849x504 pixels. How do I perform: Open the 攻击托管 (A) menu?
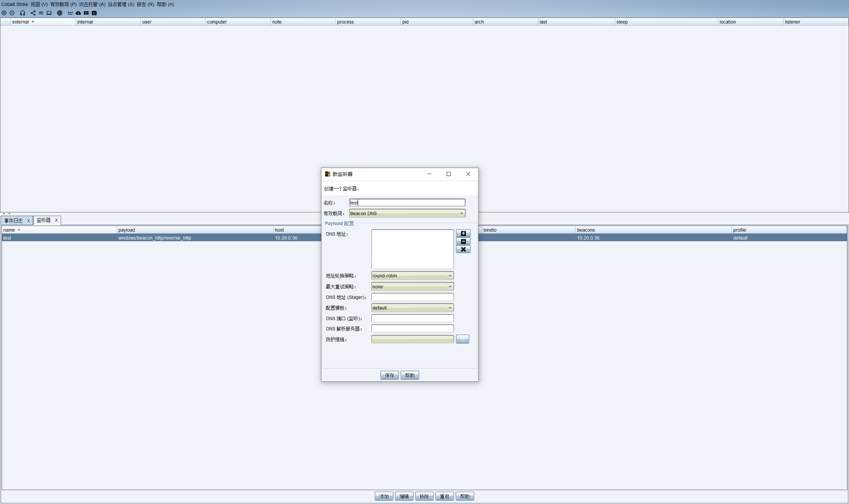(x=92, y=4)
